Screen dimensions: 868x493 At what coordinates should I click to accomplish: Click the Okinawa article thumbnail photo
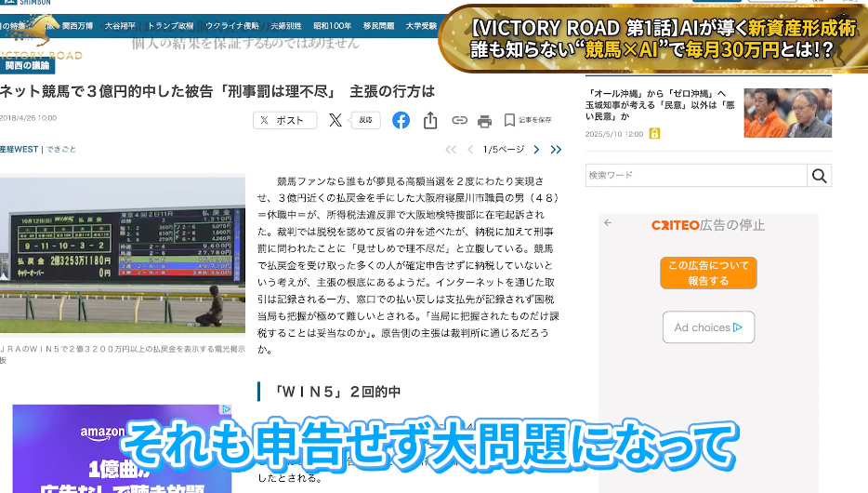click(x=788, y=113)
